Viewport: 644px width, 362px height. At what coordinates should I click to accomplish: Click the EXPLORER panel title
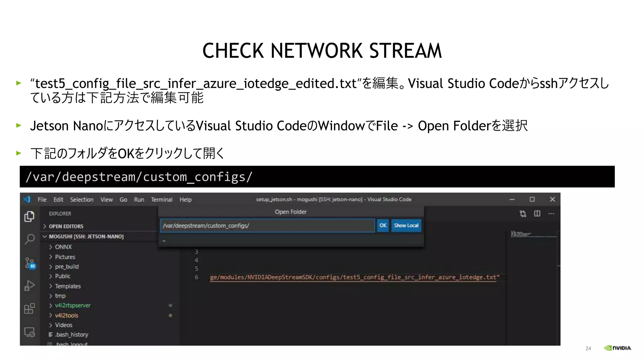[60, 214]
